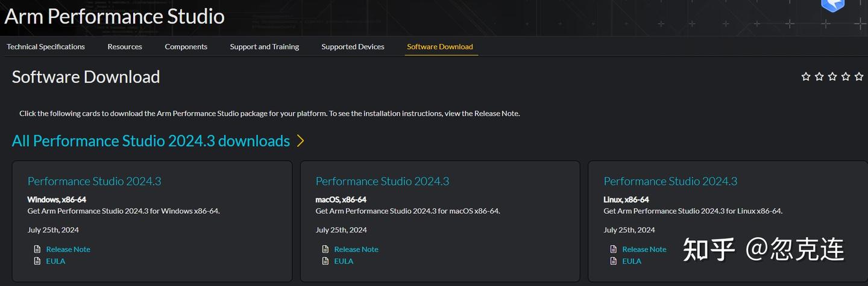The height and width of the screenshot is (286, 868).
Task: Click the document icon beside Linux Release Note
Action: 614,249
